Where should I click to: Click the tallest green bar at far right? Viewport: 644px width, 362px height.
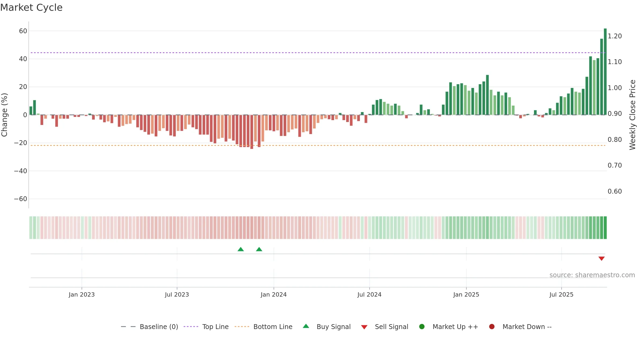coord(605,72)
